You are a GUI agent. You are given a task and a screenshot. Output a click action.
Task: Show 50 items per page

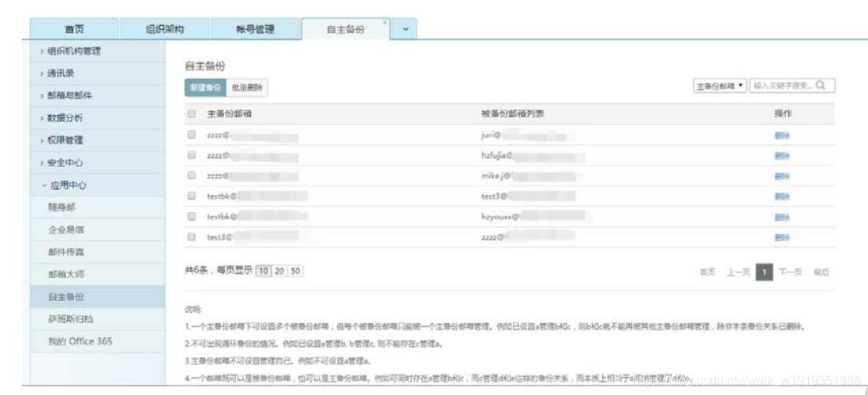295,270
